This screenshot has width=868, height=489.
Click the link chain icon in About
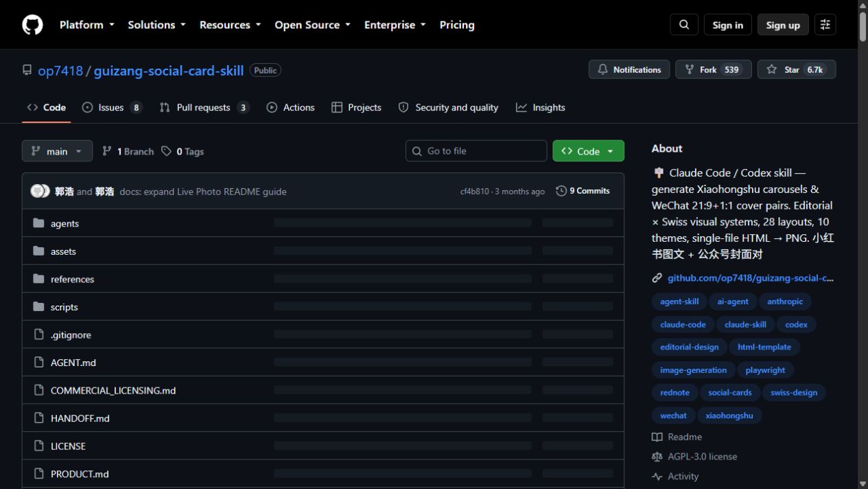click(657, 278)
